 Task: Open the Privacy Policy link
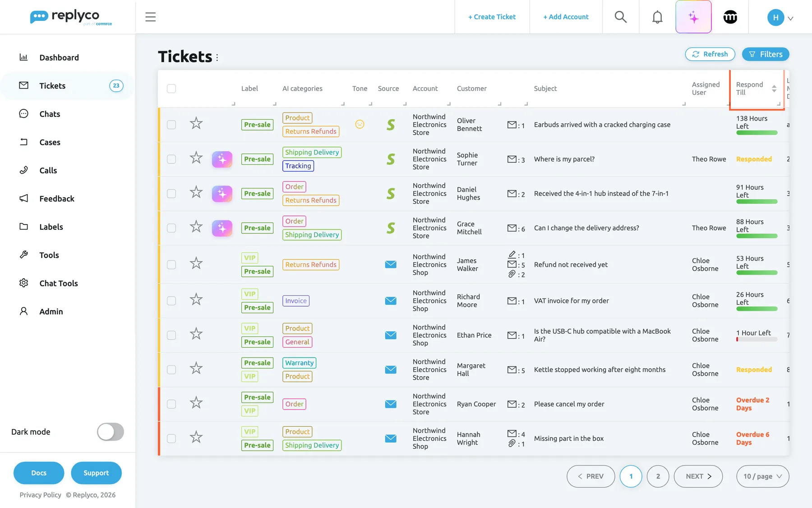pos(40,495)
